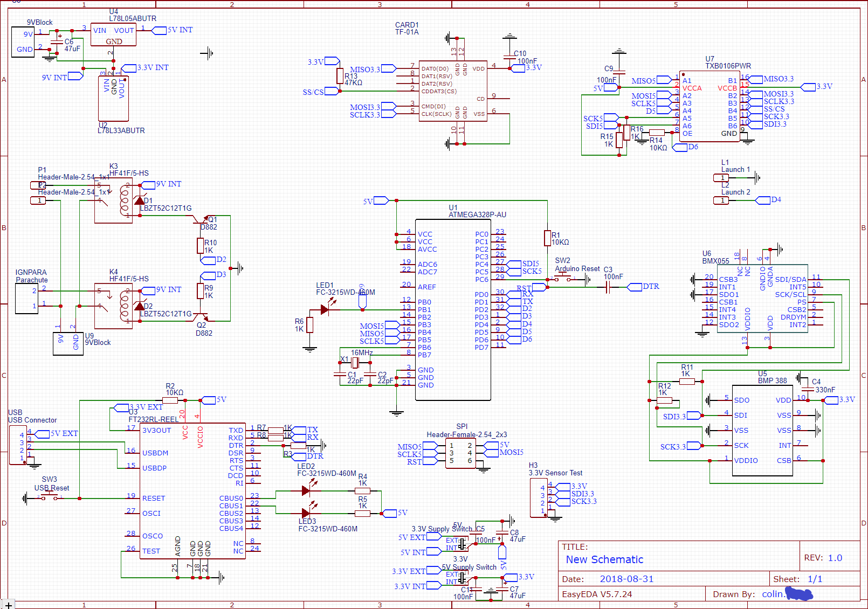
Task: Select the H3 3.3V Sensor Test header
Action: 539,498
